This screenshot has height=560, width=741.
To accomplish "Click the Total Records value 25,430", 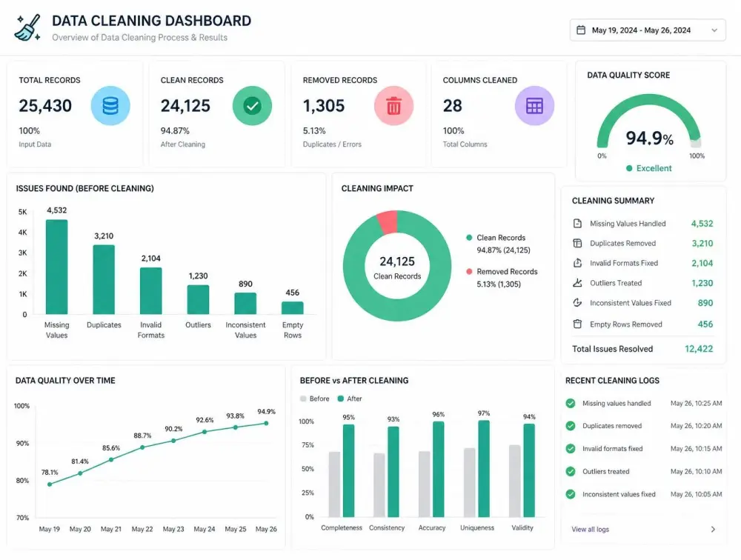I will (x=45, y=105).
